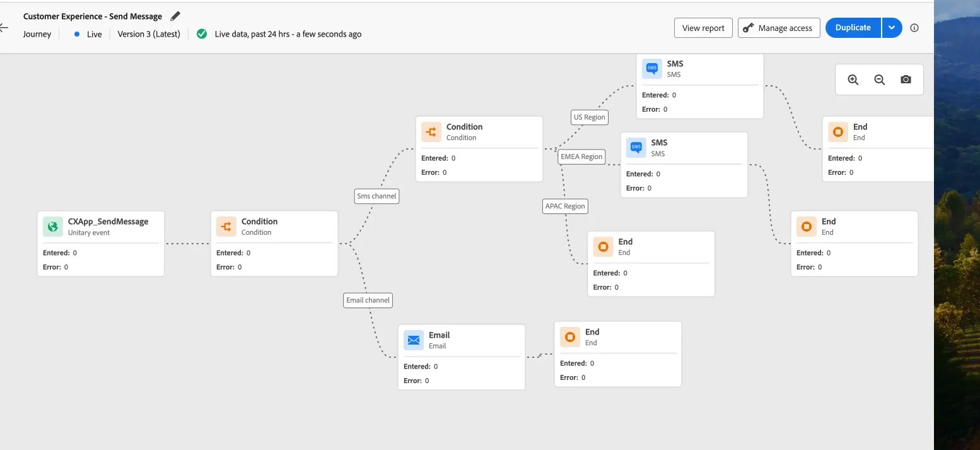Click the End icon on APAC Region path
The image size is (980, 450).
pyautogui.click(x=604, y=247)
